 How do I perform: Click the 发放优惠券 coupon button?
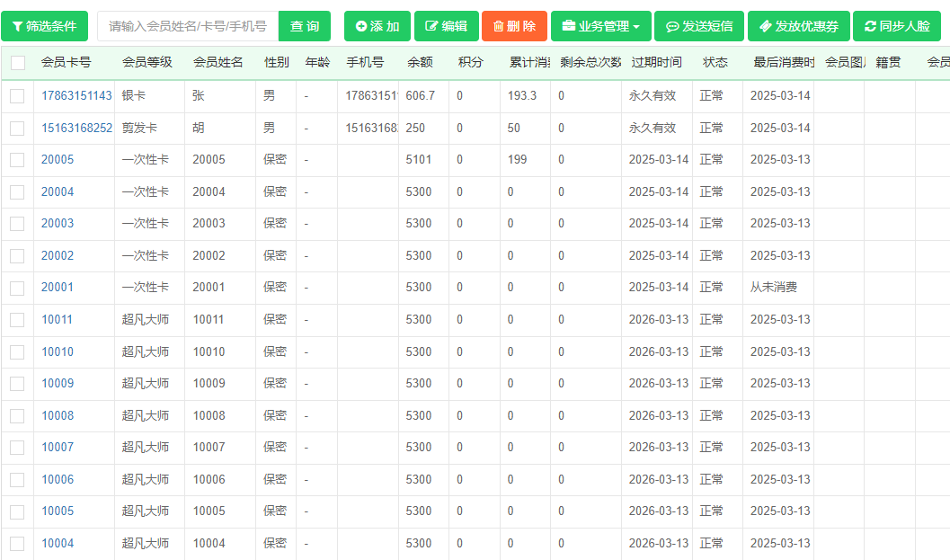[x=799, y=26]
